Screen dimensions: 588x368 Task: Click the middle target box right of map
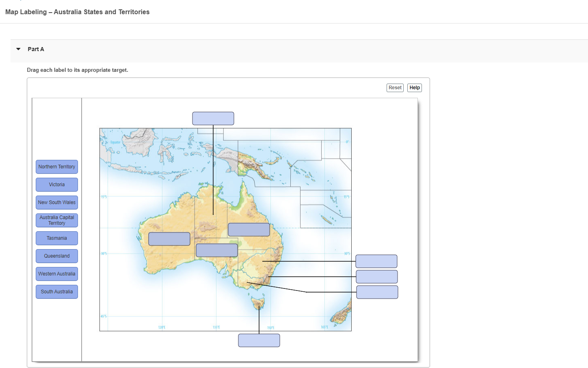click(x=377, y=277)
